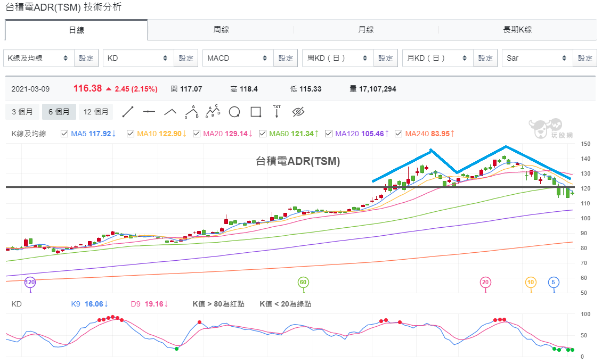Select the horizontal line drawing tool

[x=149, y=112]
